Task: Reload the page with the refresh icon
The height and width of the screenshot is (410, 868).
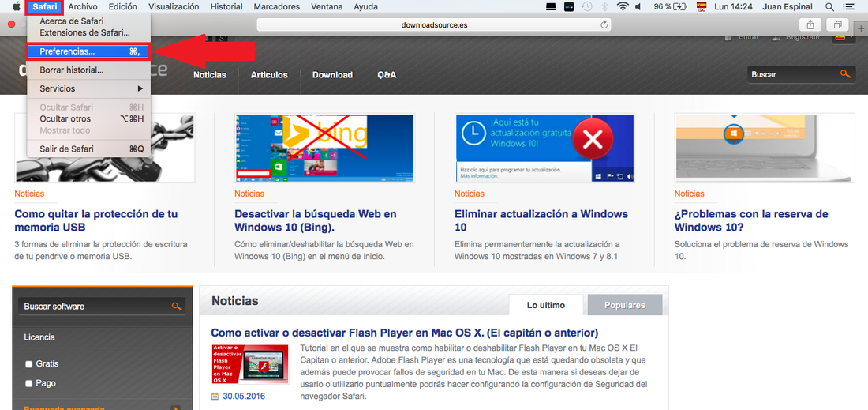Action: (604, 25)
